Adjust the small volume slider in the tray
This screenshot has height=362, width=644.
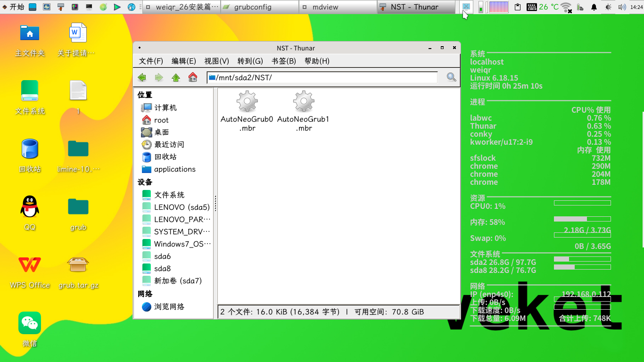481,8
